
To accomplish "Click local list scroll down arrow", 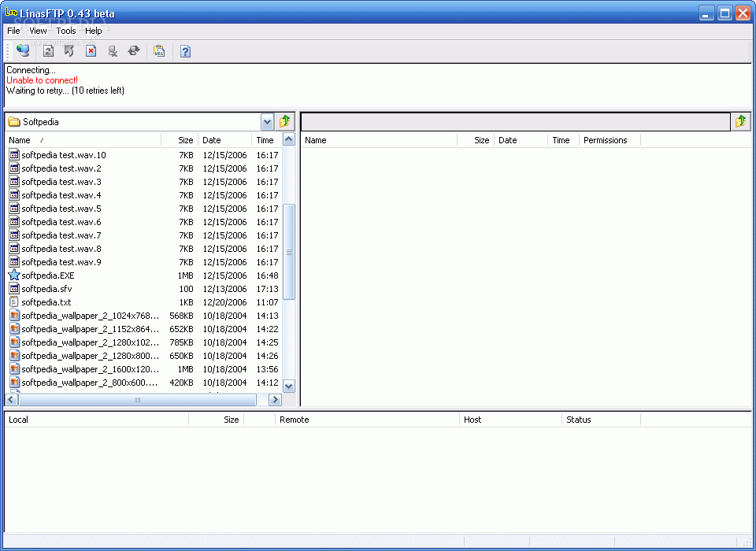I will click(289, 386).
